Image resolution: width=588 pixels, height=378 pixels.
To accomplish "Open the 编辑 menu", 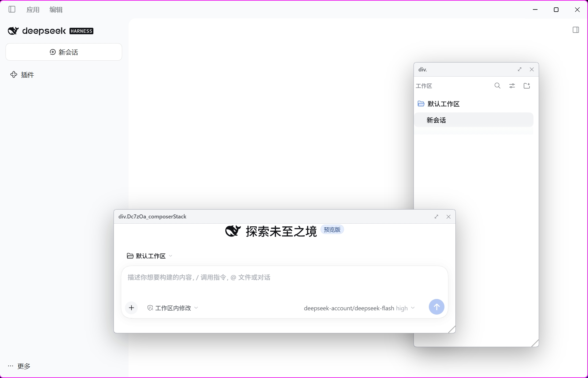I will tap(56, 10).
